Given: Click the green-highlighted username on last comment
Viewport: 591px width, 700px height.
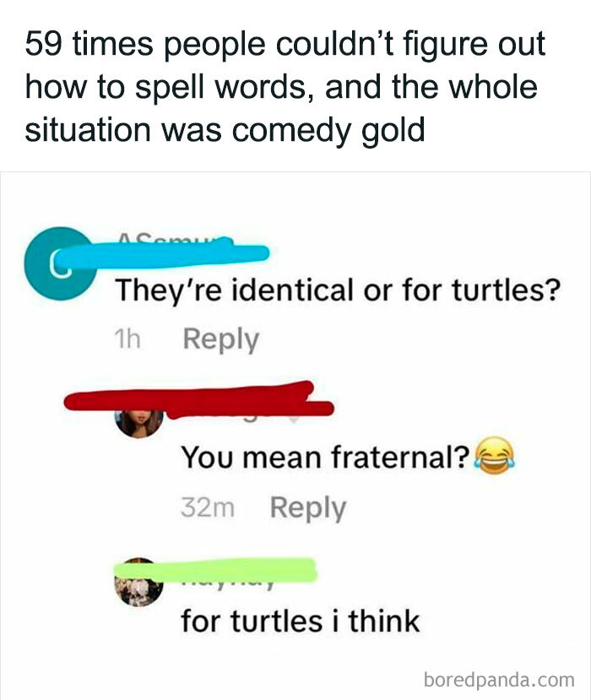Looking at the screenshot, I should [215, 570].
